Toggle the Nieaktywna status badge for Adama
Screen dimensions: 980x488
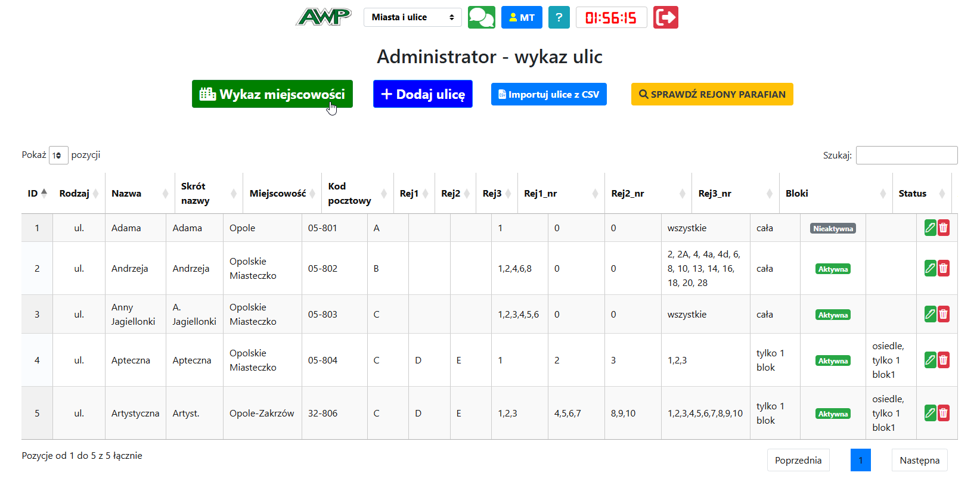[x=833, y=229]
